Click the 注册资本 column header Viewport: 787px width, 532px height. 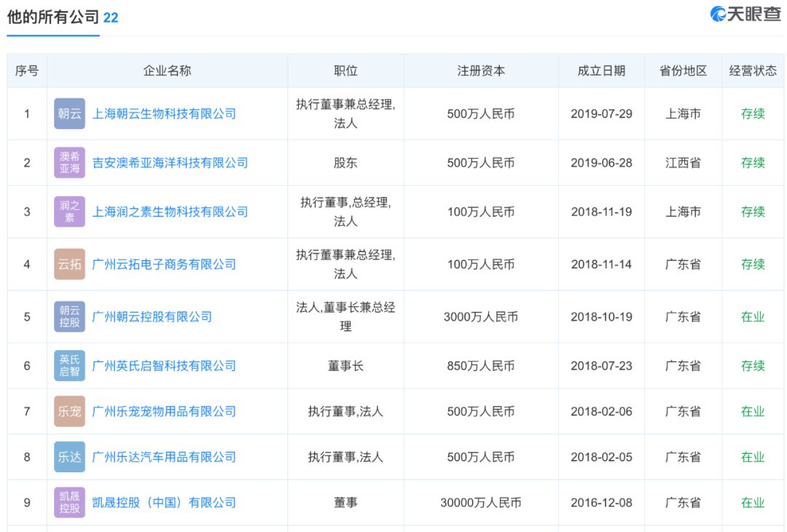point(481,71)
